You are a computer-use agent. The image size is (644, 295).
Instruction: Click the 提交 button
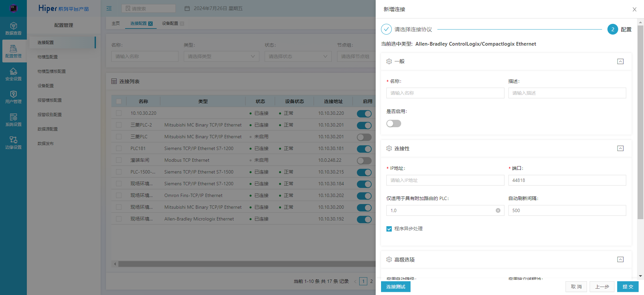click(x=628, y=287)
